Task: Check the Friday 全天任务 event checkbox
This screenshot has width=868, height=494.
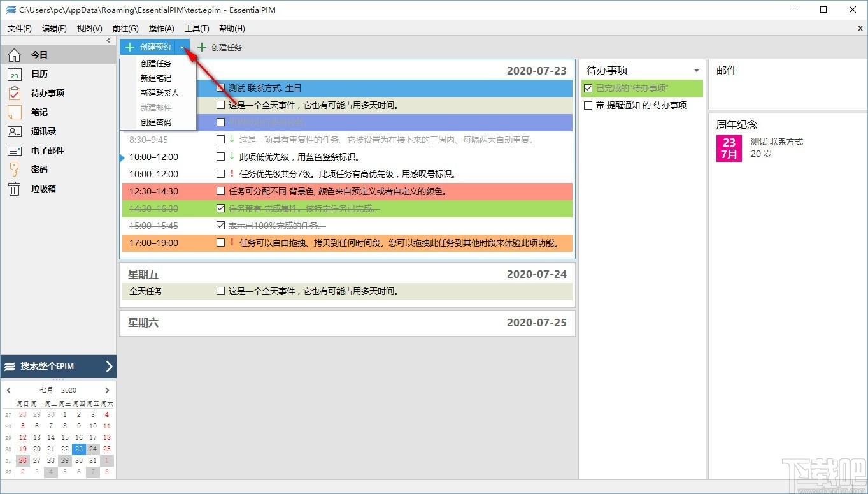Action: point(220,291)
